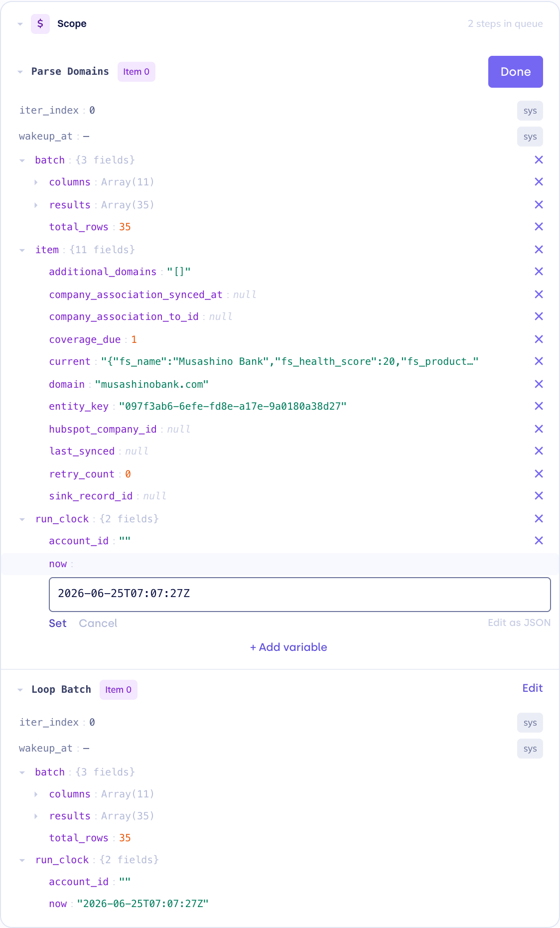The width and height of the screenshot is (560, 928).
Task: Collapse batch tree in Parse Domains
Action: (22, 160)
